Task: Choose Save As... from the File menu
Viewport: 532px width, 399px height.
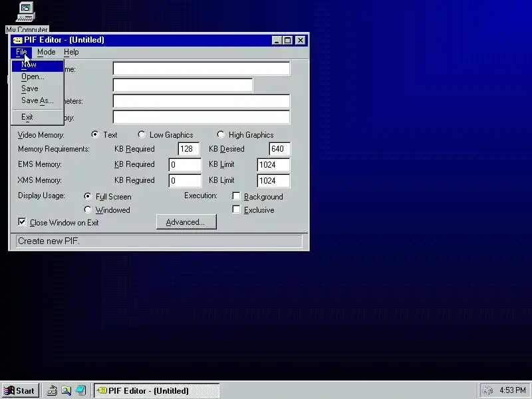Action: (x=37, y=100)
